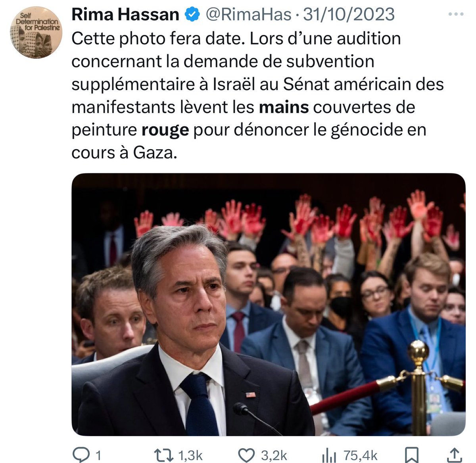This screenshot has width=476, height=463.
Task: Click the blue verified badge
Action: pos(192,15)
